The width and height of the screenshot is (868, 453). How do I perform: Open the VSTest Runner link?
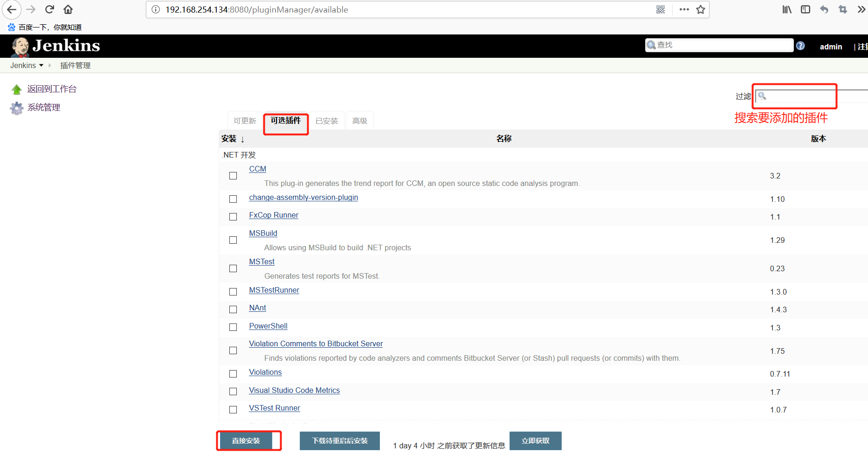[x=275, y=408]
